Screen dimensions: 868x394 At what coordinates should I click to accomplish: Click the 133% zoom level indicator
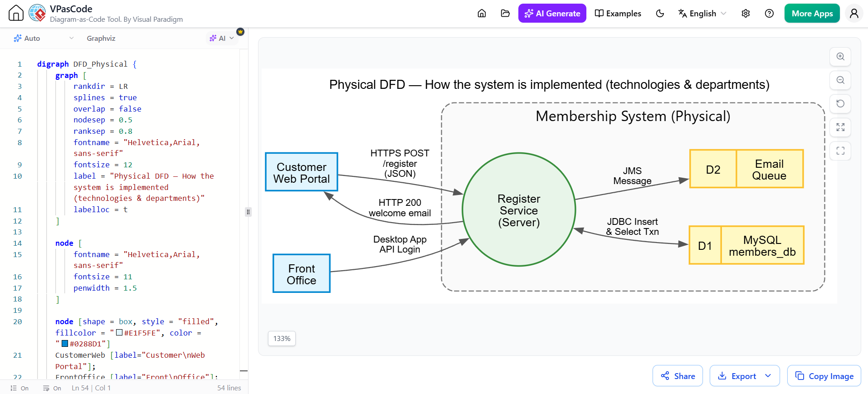click(x=282, y=339)
